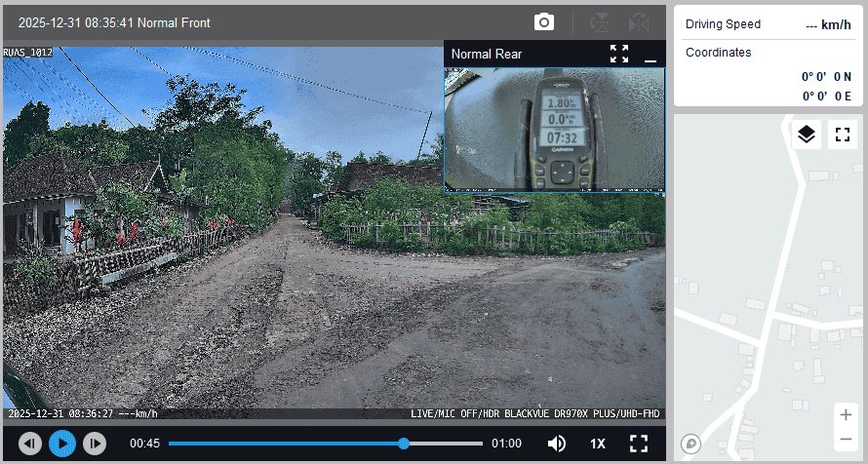Click the video timeline progress handle
Viewport: 868px width, 464px height.
click(x=404, y=444)
